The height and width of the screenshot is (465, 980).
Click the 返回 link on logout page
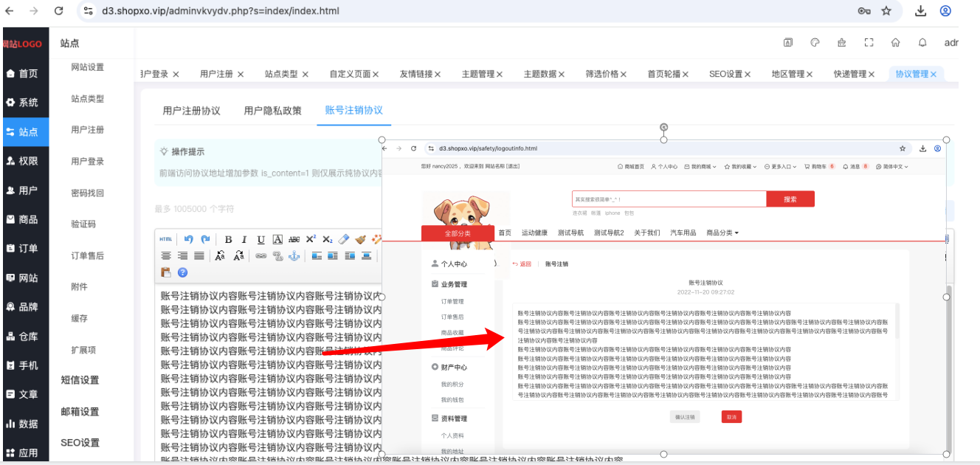coord(522,264)
